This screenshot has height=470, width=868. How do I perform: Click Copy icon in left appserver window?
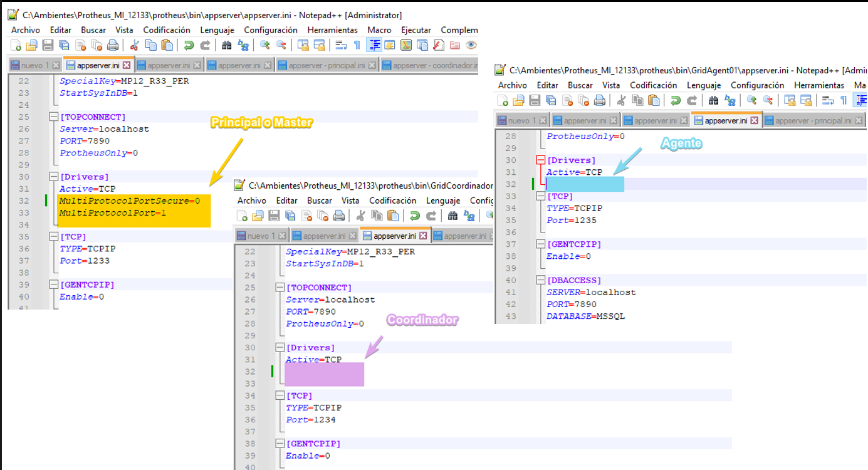(150, 45)
